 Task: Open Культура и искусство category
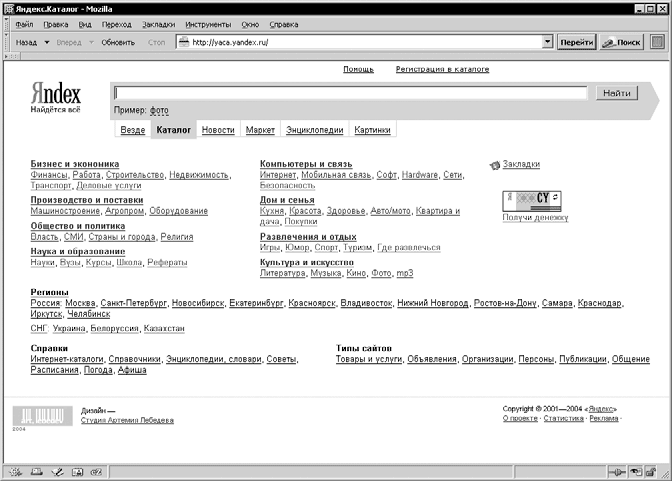coord(307,262)
